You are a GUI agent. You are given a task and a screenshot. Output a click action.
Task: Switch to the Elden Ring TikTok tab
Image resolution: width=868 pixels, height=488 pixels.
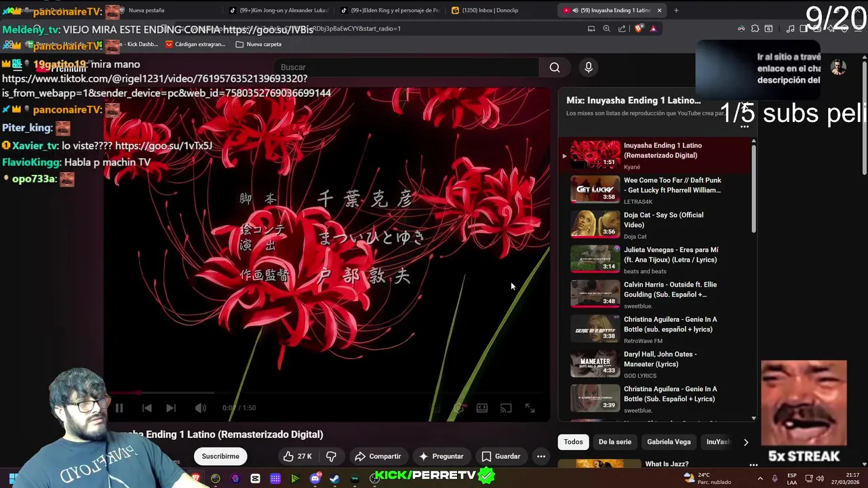click(x=390, y=10)
